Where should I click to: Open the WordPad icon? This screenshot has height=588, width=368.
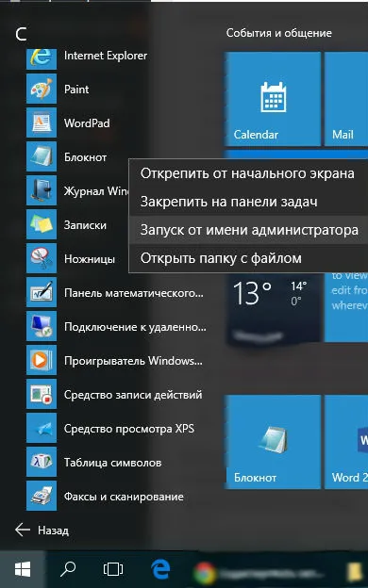tap(42, 122)
